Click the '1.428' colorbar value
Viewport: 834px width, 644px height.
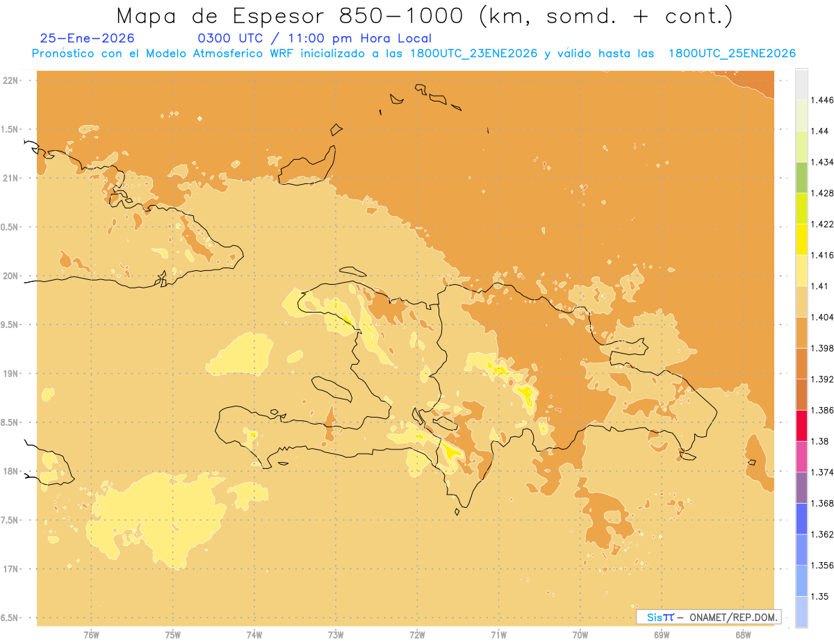coord(823,193)
